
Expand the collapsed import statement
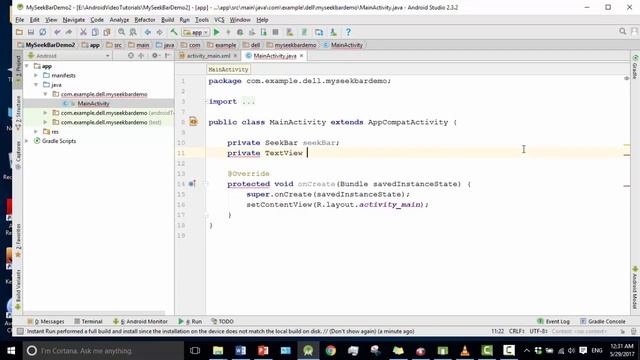pos(248,102)
